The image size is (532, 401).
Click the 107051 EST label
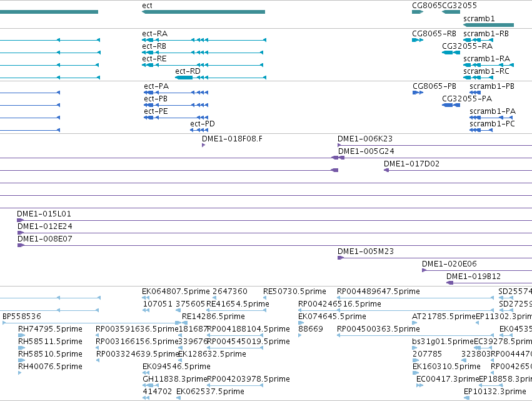(158, 304)
